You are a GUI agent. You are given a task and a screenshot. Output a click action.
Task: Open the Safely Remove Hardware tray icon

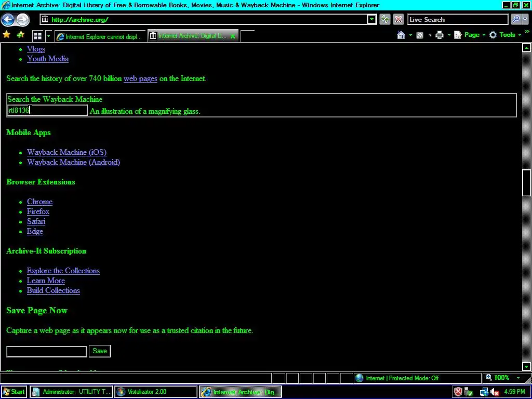point(469,392)
